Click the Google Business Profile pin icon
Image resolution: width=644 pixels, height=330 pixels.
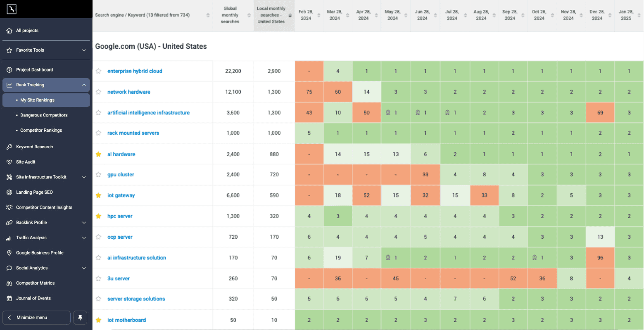click(9, 253)
